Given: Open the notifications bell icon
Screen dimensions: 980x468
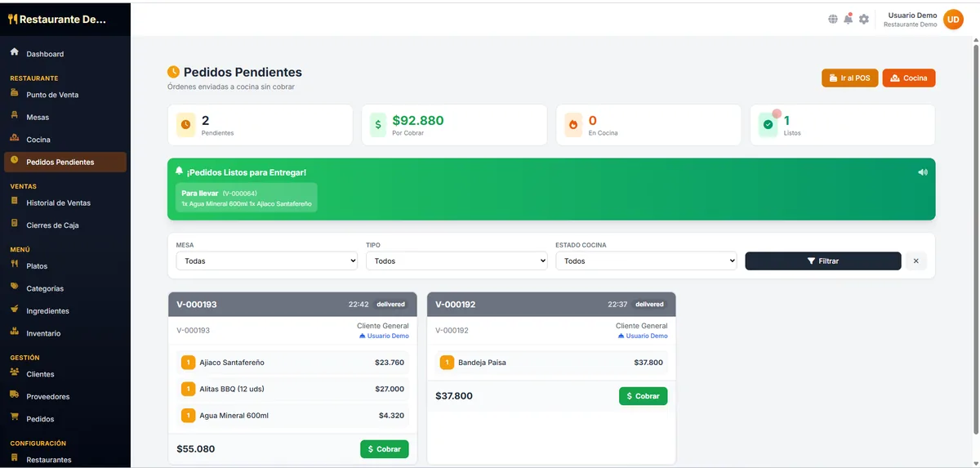Looking at the screenshot, I should click(848, 19).
